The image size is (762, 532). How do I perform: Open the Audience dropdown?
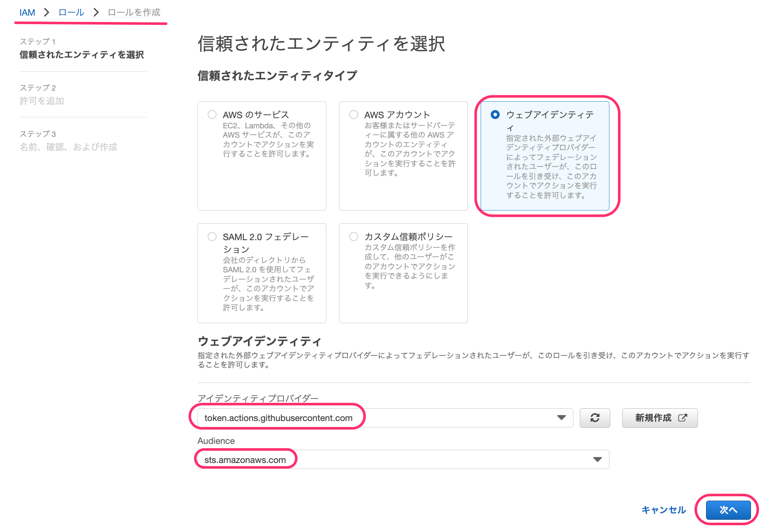pos(403,460)
